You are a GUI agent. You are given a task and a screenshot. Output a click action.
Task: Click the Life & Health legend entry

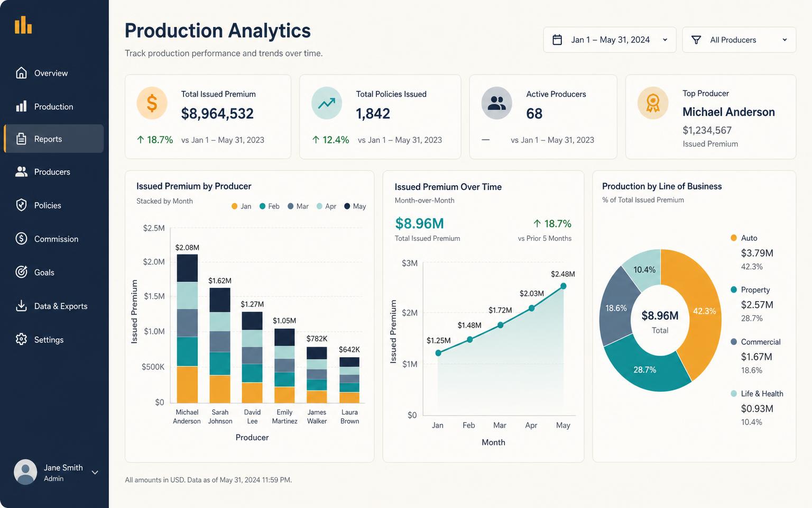click(757, 394)
